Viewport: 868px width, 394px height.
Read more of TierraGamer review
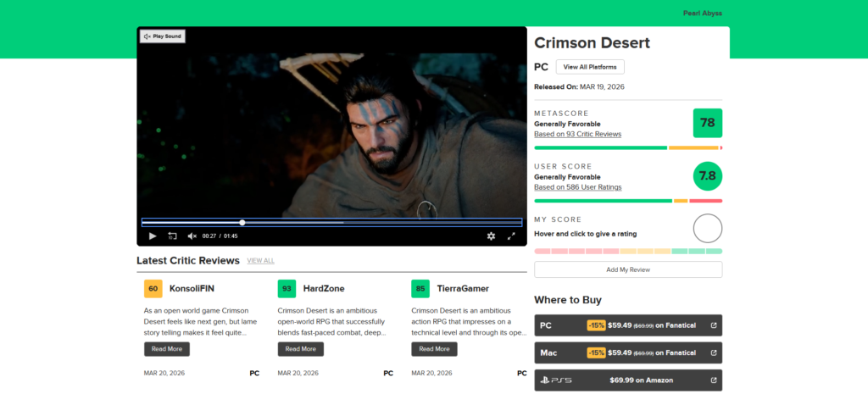tap(435, 349)
